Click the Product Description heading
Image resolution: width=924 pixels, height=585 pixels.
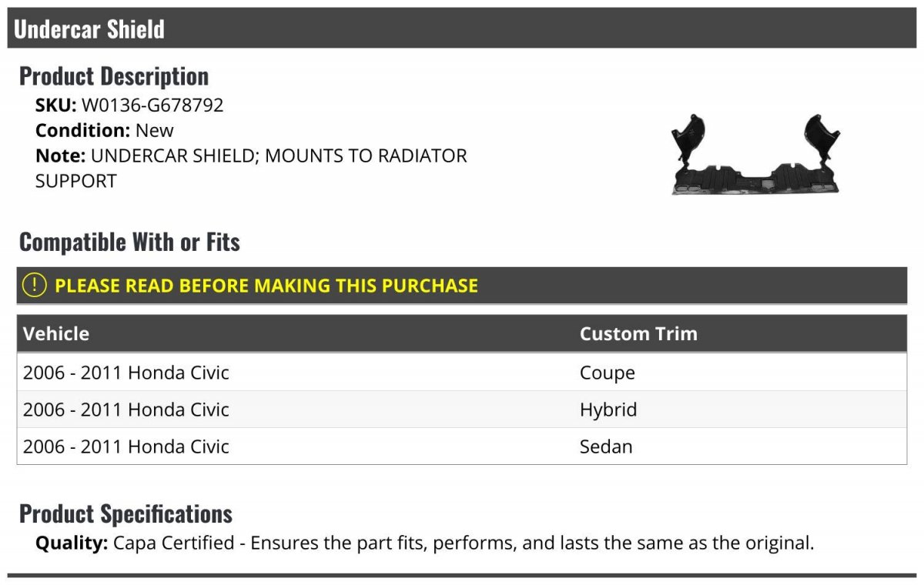point(114,76)
